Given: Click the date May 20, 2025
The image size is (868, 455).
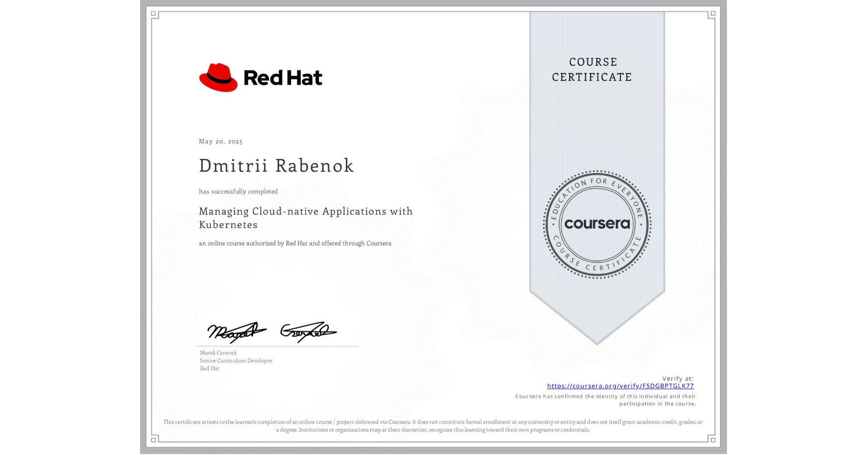Looking at the screenshot, I should coord(220,141).
